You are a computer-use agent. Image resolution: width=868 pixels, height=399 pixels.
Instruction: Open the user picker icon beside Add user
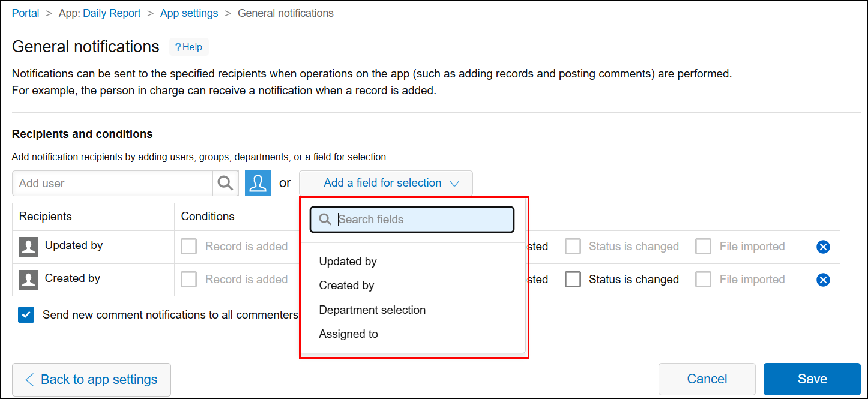coord(258,183)
